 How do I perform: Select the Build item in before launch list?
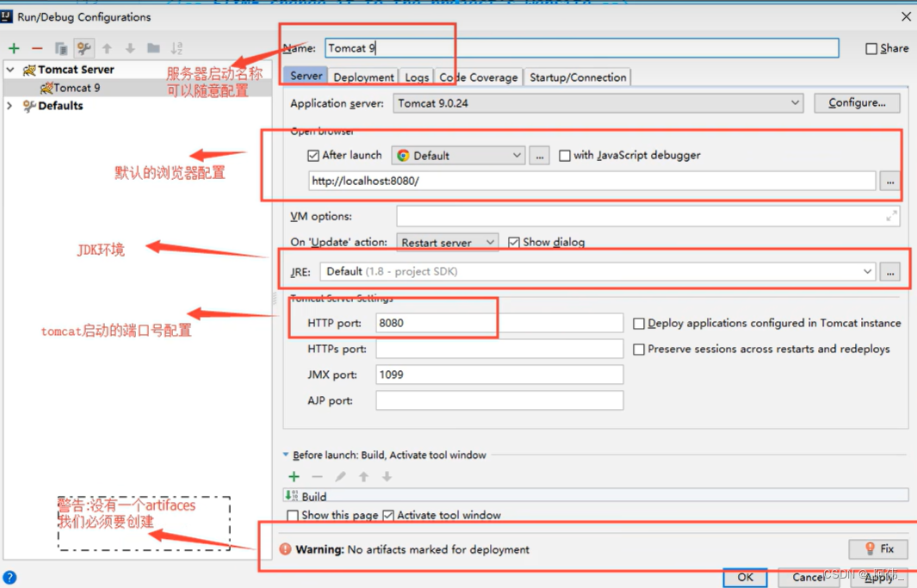point(595,496)
